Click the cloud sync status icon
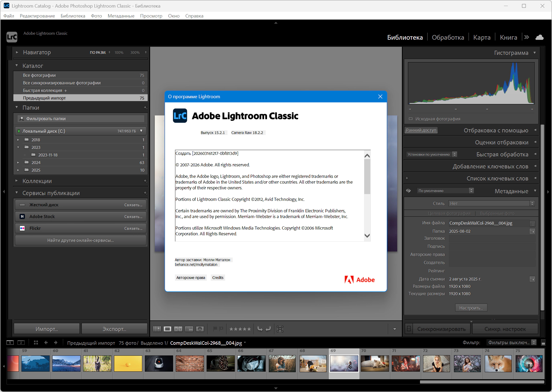Screen dimensions: 552x392 539,37
